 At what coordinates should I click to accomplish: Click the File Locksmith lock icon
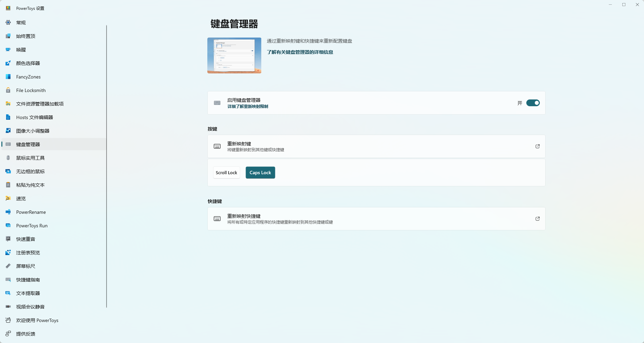(x=8, y=90)
